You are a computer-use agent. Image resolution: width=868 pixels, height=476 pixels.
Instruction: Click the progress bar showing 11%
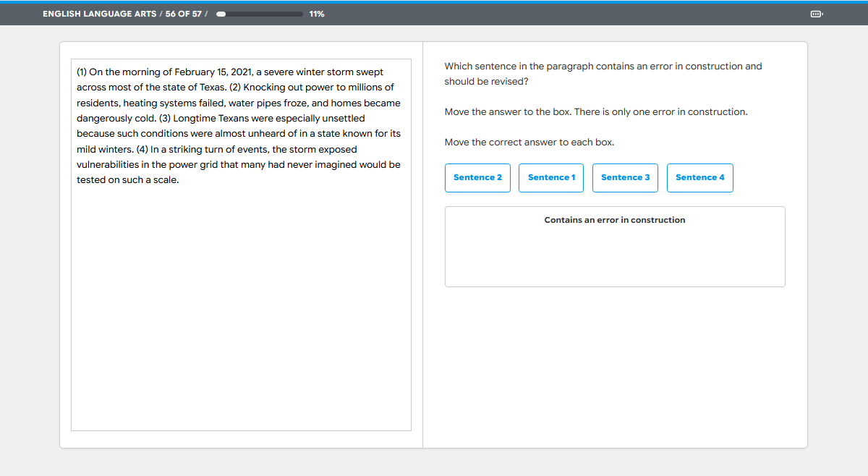click(260, 14)
